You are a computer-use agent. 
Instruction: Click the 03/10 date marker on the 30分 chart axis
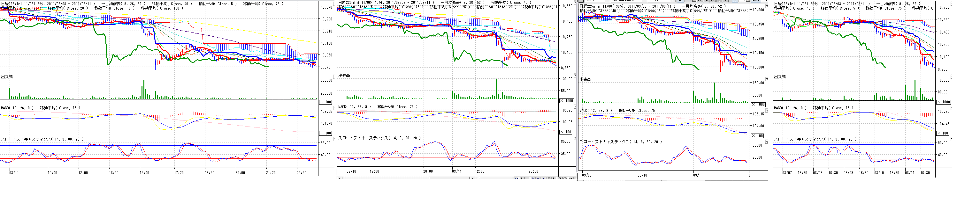[x=642, y=175]
